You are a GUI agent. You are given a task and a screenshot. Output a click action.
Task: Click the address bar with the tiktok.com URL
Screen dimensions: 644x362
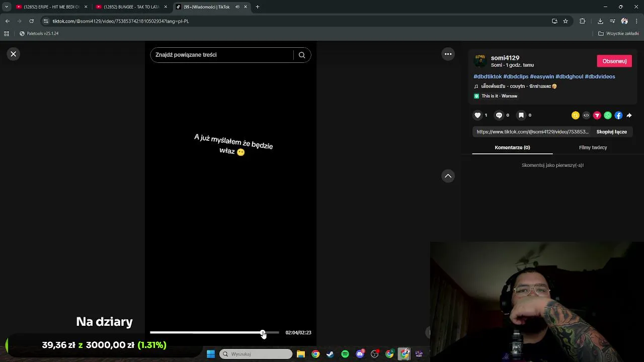297,21
